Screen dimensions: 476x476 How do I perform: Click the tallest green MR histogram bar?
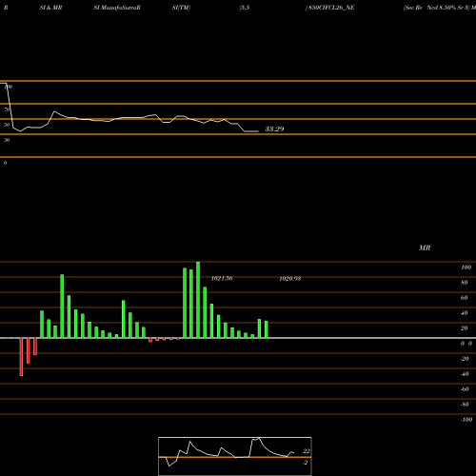point(198,300)
